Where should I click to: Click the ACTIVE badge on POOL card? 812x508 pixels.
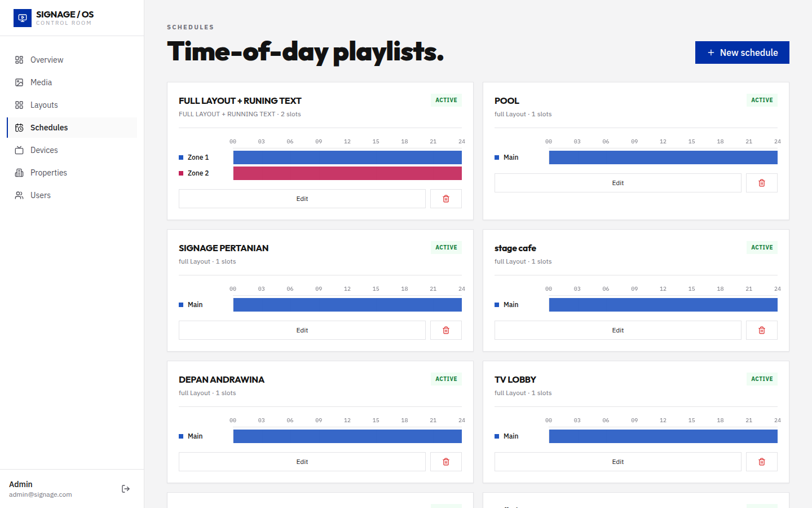pyautogui.click(x=762, y=100)
